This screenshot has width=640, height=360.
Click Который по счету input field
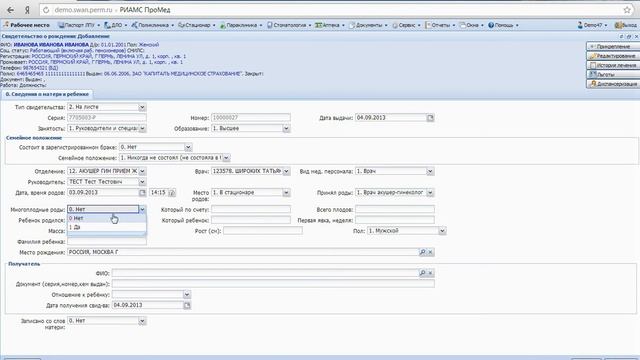(x=251, y=209)
